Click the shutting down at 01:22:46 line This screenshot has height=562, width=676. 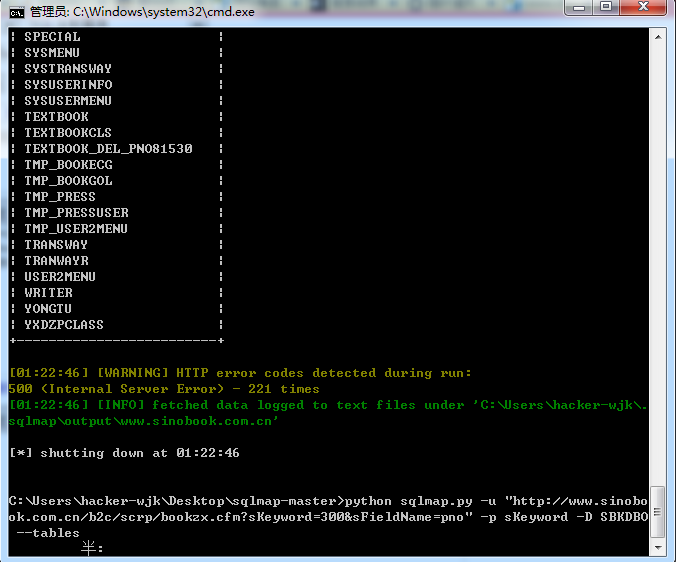tap(124, 453)
